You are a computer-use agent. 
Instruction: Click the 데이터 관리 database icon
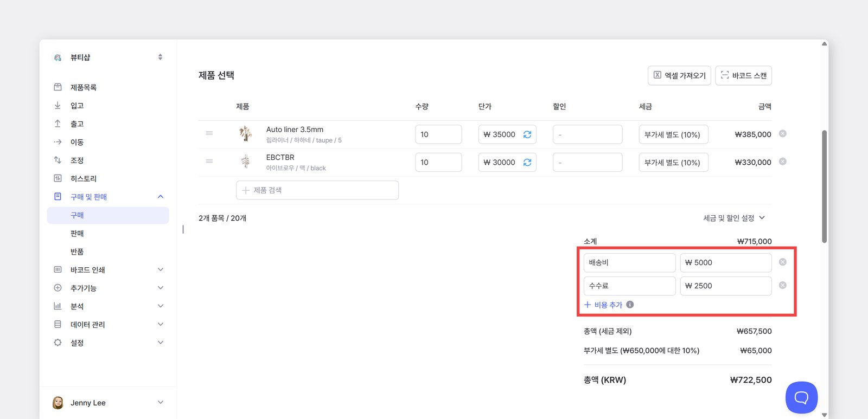click(x=58, y=324)
